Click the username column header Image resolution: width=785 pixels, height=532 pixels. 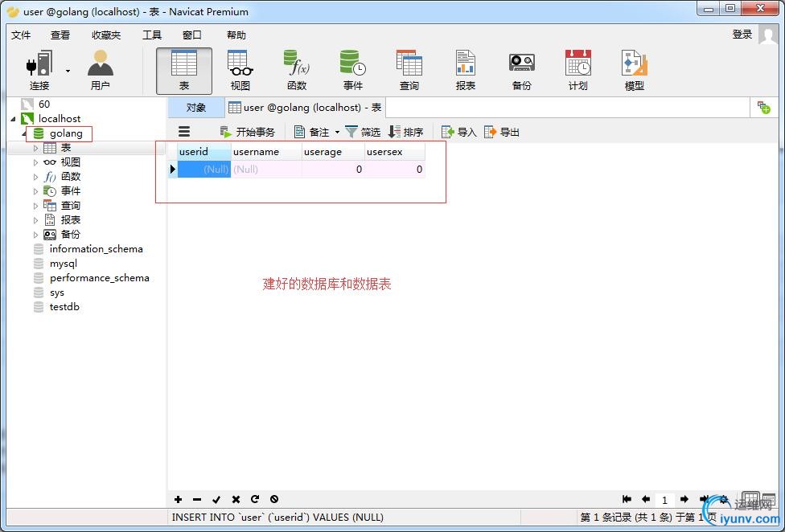[x=266, y=152]
